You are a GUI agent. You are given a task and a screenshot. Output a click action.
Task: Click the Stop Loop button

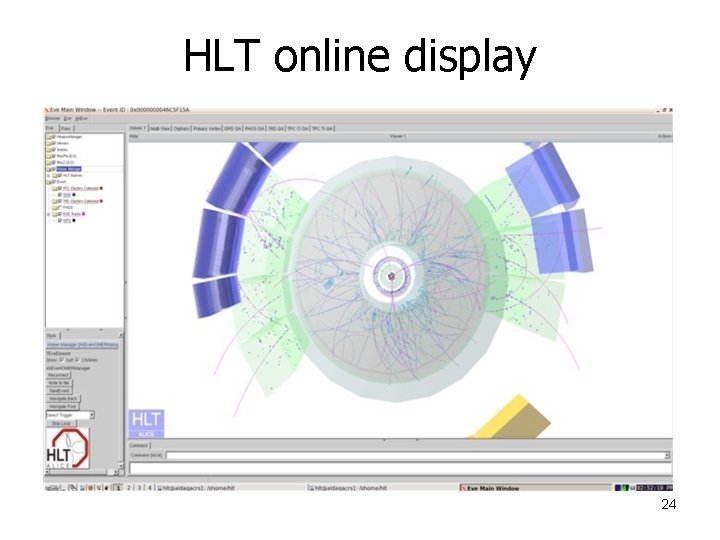coord(61,423)
